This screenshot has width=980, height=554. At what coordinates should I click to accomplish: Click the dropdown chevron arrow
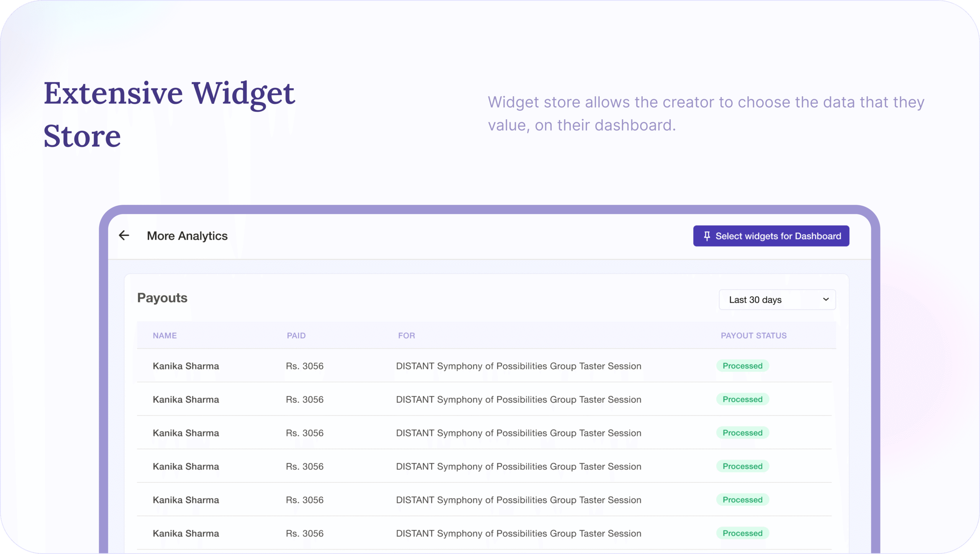[826, 300]
